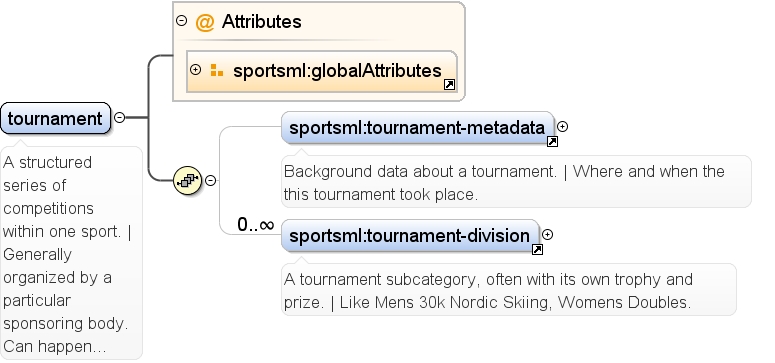Click the 0..∞ cardinality label
This screenshot has width=775, height=363.
click(x=256, y=225)
